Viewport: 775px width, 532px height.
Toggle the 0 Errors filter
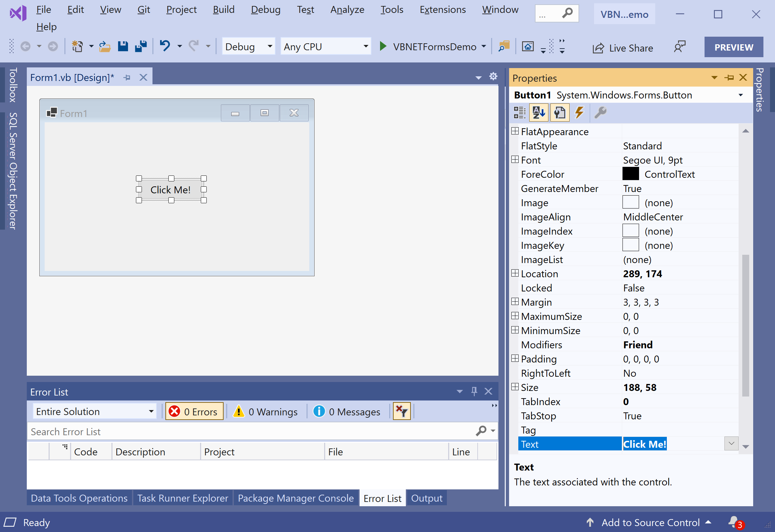194,411
